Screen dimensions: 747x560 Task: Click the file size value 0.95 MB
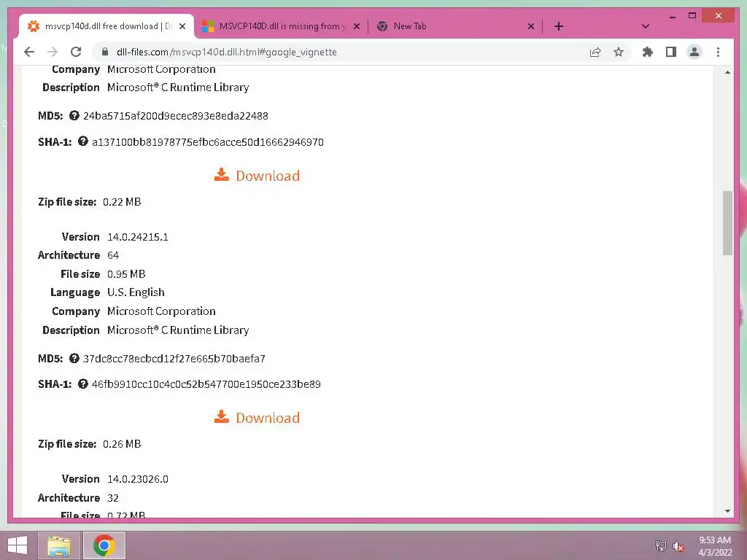coord(126,274)
